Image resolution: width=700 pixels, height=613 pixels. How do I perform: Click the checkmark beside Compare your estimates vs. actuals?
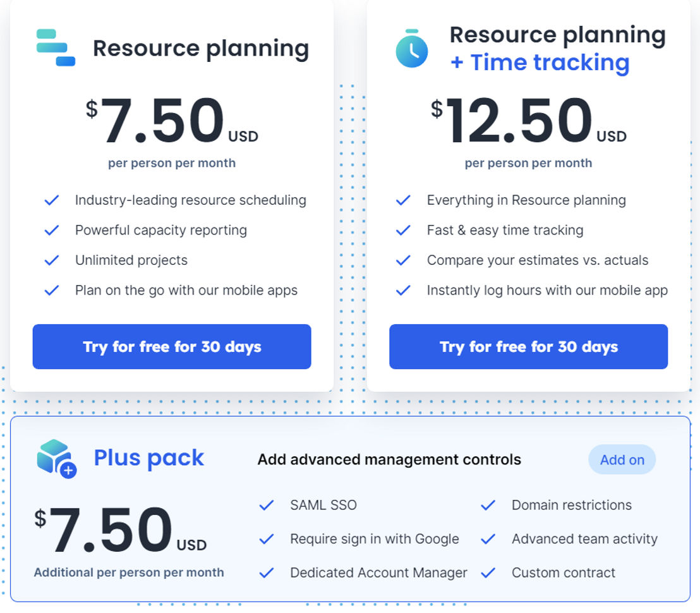coord(403,260)
